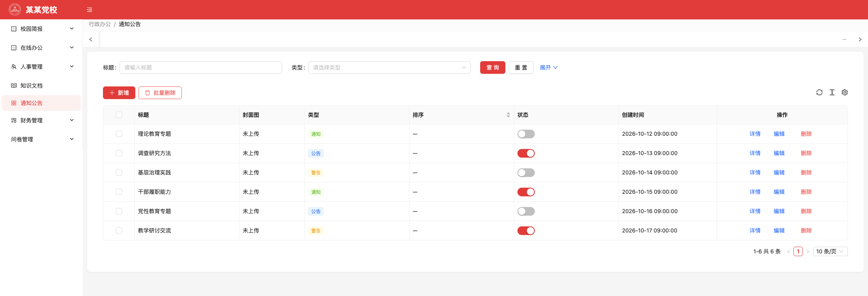This screenshot has height=296, width=868.
Task: Click the 查询 search button
Action: [493, 67]
